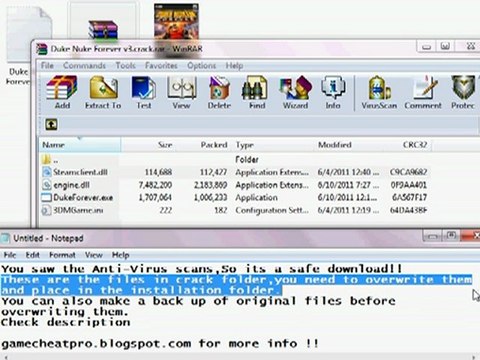
Task: Select the 3DMGame.ini file name
Action: pyautogui.click(x=78, y=210)
